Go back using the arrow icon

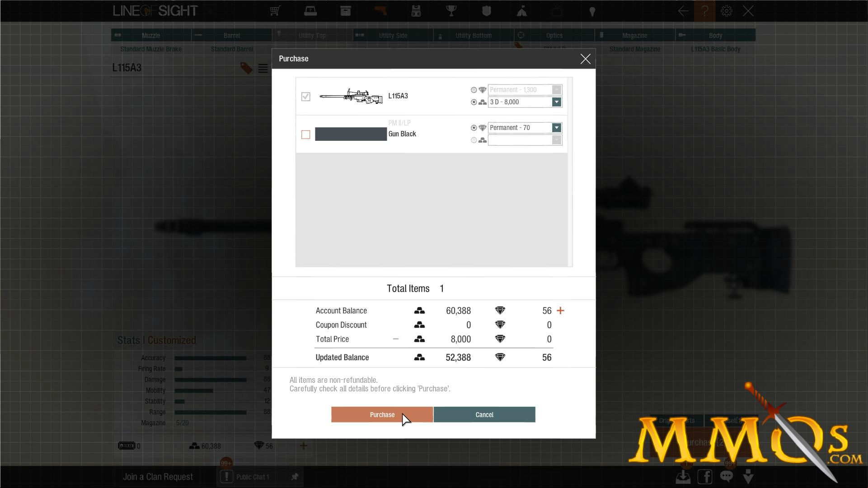(683, 11)
